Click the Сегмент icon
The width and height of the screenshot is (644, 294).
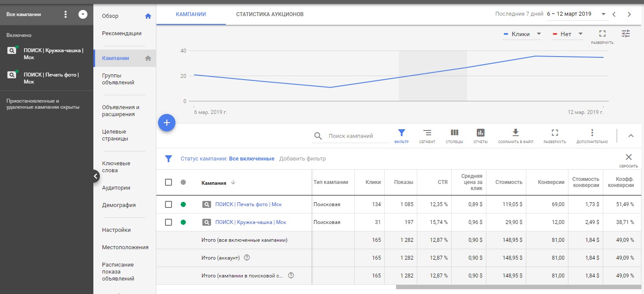427,133
